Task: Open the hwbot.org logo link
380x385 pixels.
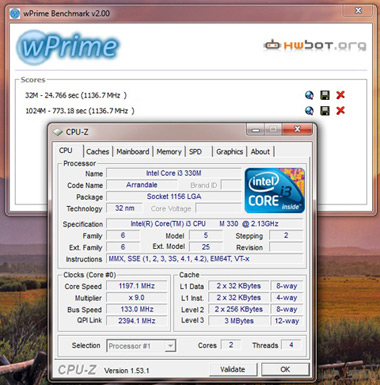Action: (x=315, y=45)
